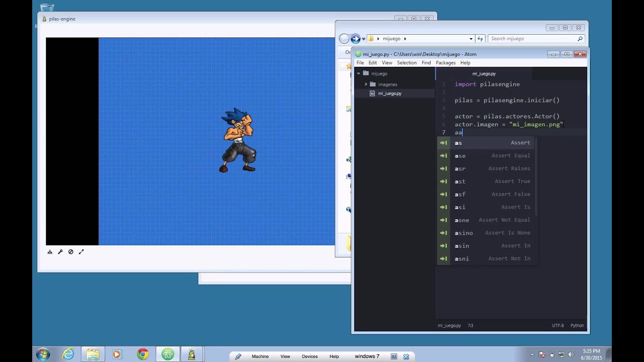This screenshot has height=362, width=644.
Task: Click the blue-haired fighter sprite in pilas-engine
Action: point(238,140)
